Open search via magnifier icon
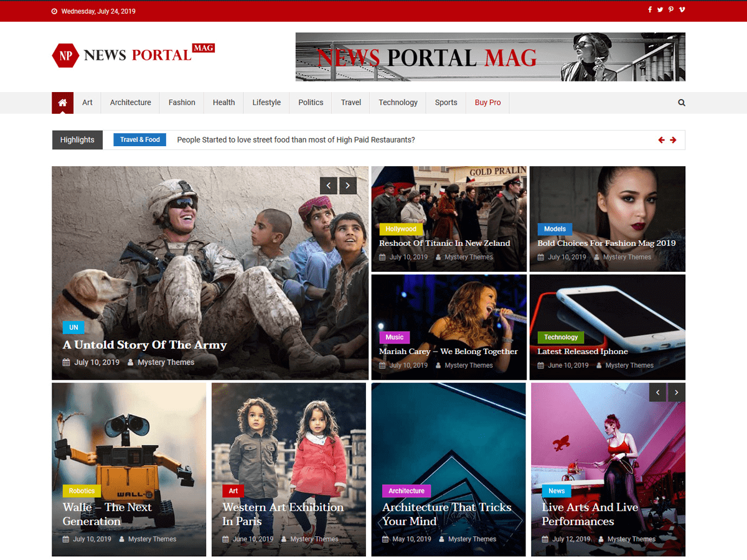The height and width of the screenshot is (560, 747). tap(682, 103)
